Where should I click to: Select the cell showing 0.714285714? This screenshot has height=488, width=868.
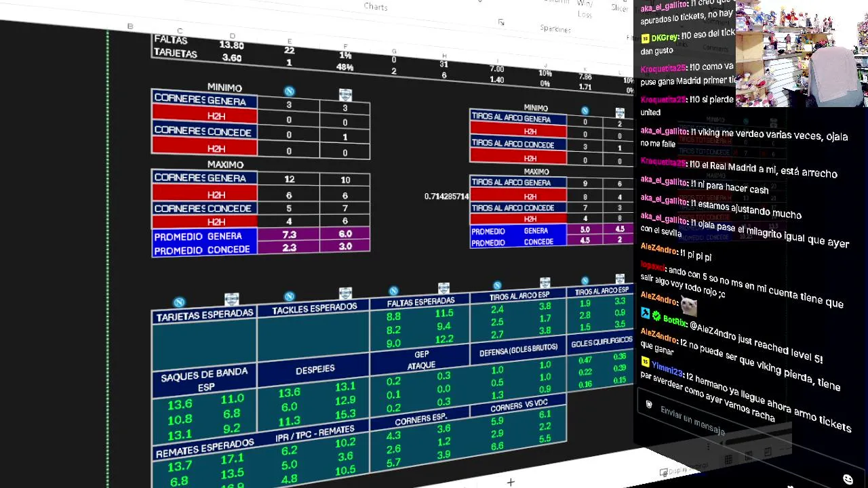(446, 197)
